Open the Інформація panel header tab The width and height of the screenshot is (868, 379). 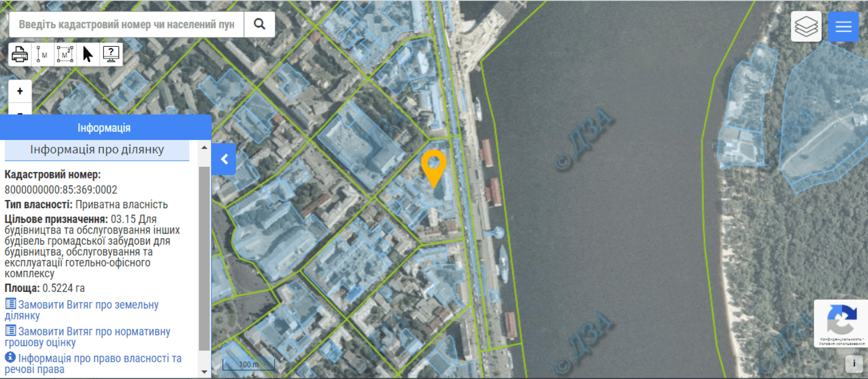click(104, 128)
